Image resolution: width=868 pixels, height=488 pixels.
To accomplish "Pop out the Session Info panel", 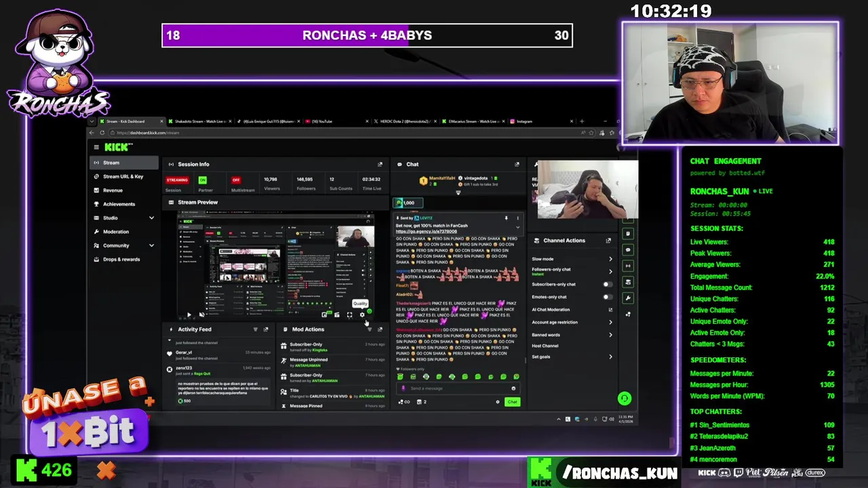I will [380, 164].
